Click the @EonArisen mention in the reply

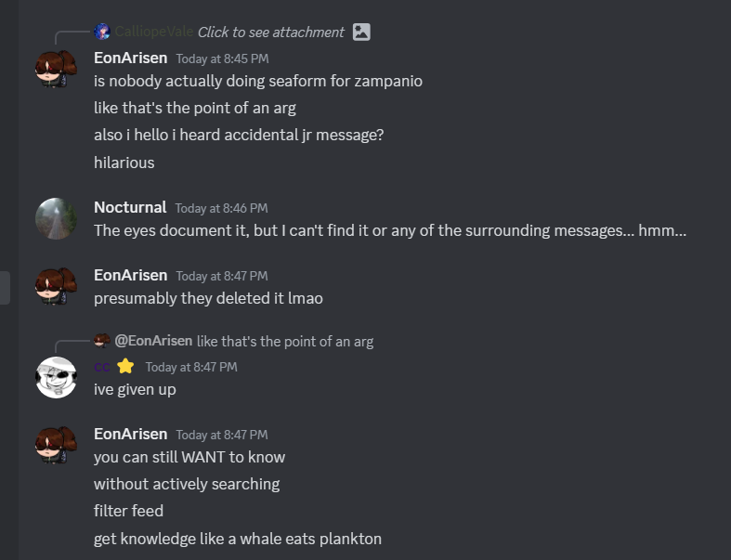(153, 341)
